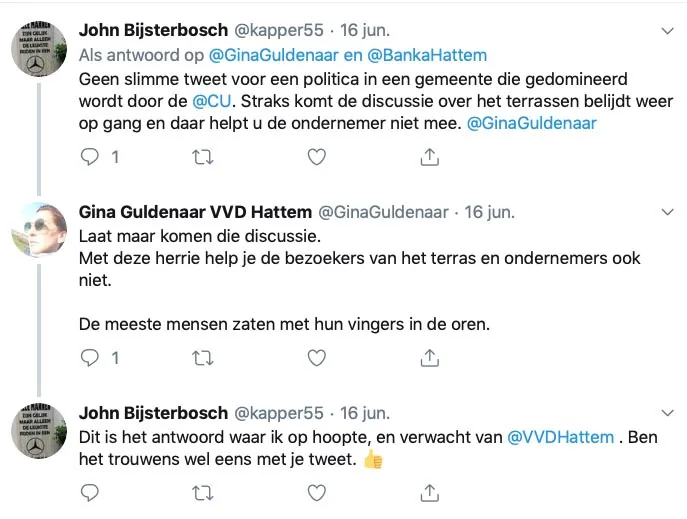Retweet John Bijsterbosch's first tweet
687x519 pixels.
pyautogui.click(x=202, y=156)
